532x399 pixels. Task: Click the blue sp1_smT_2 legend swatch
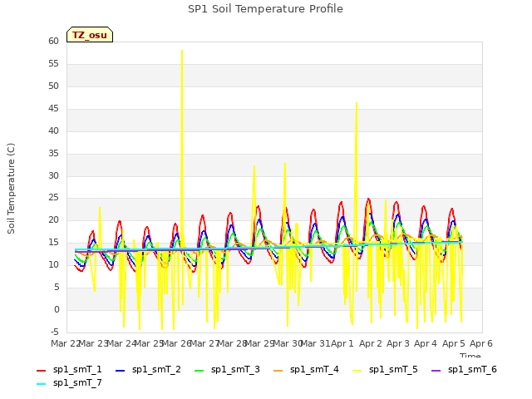[120, 371]
